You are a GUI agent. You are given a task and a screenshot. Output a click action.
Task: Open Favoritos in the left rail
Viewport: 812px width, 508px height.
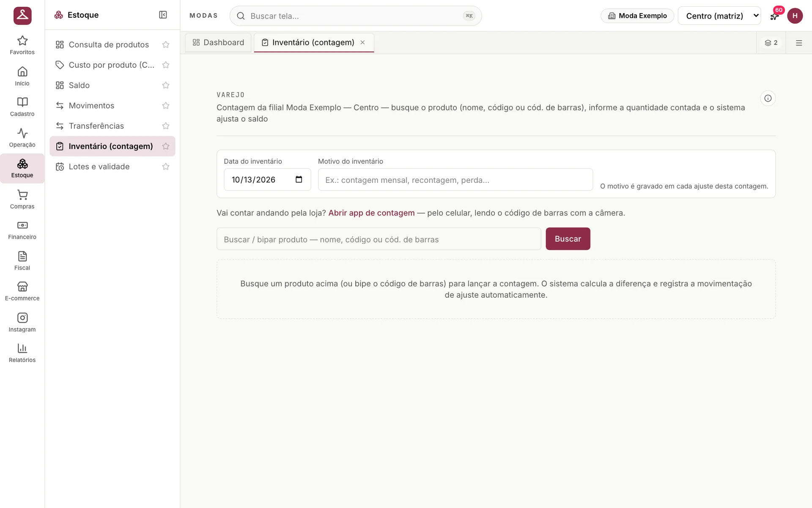click(x=22, y=45)
